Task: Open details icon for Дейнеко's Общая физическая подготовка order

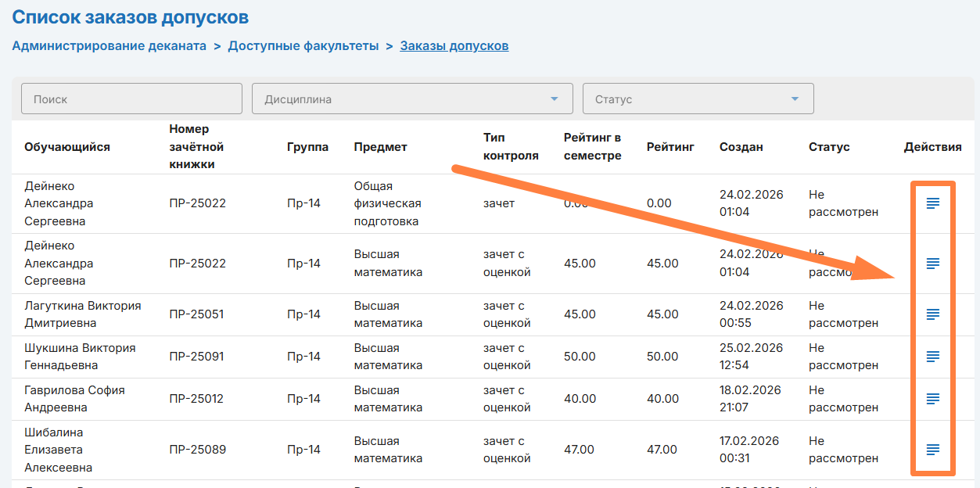Action: click(932, 203)
